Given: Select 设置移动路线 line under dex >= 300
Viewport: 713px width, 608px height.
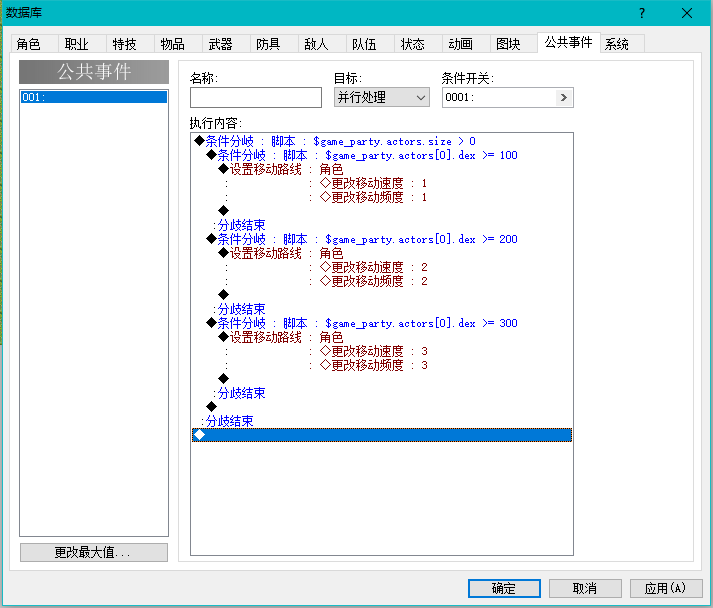Looking at the screenshot, I should [382, 337].
